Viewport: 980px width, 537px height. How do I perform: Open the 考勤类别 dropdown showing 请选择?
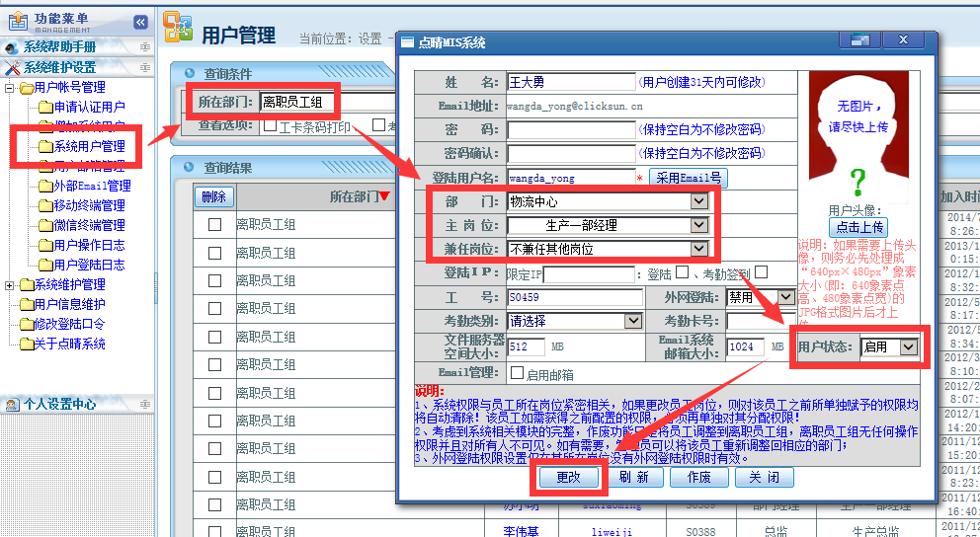(574, 321)
